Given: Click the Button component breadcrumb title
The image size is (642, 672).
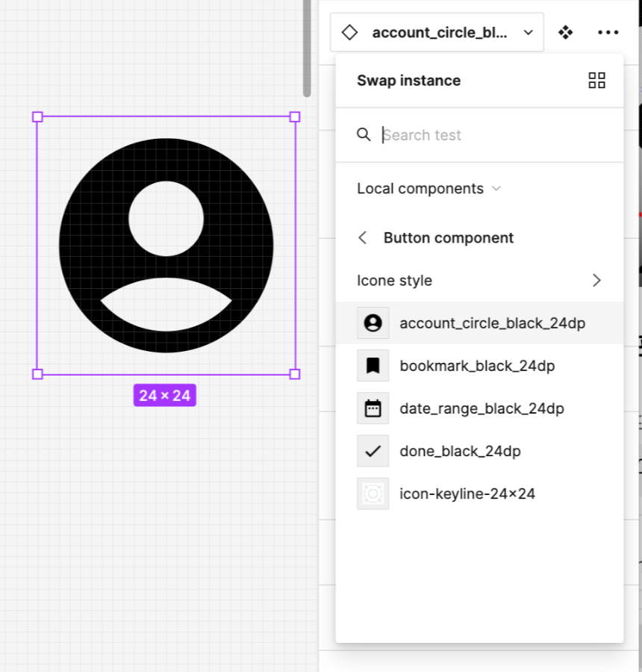Looking at the screenshot, I should pos(449,238).
